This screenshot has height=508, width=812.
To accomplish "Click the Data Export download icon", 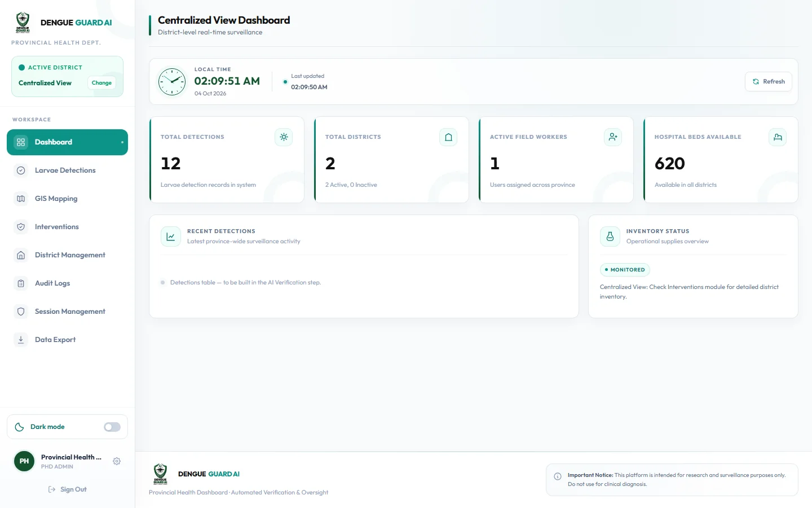I will coord(21,340).
